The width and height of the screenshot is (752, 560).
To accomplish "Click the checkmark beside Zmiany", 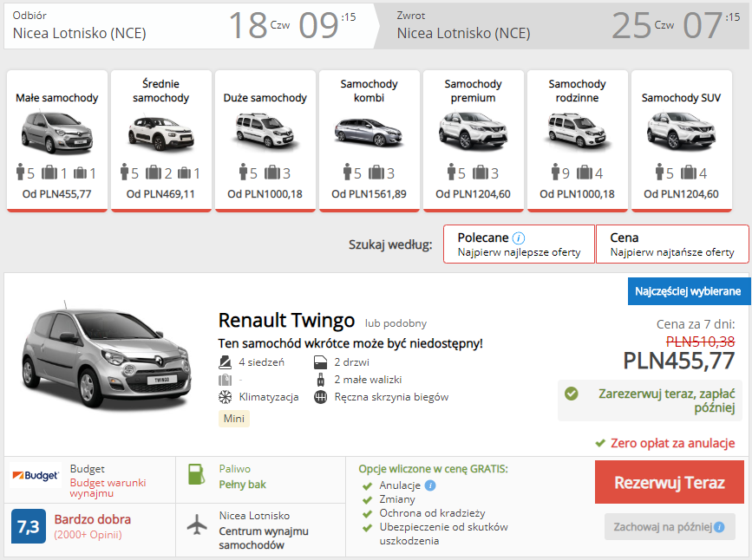I will pos(368,500).
